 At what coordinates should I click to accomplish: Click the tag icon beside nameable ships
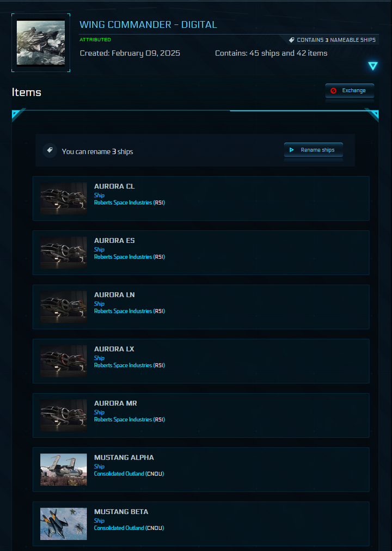coord(291,40)
